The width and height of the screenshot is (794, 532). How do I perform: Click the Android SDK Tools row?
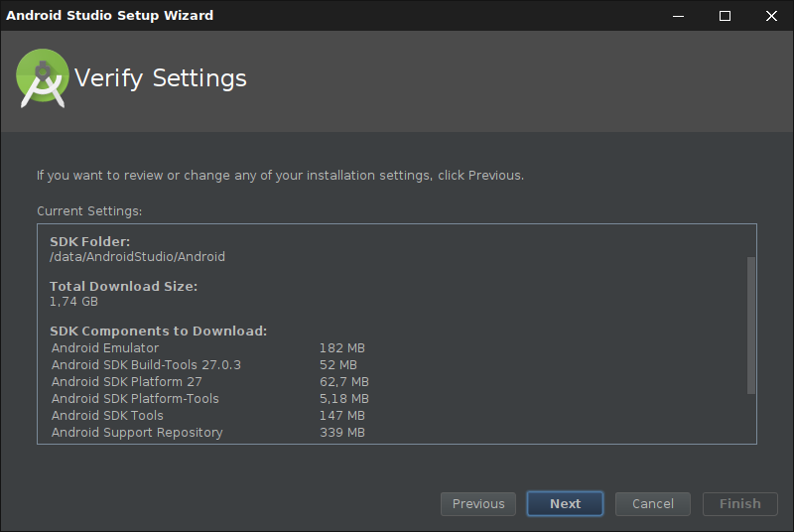[107, 416]
